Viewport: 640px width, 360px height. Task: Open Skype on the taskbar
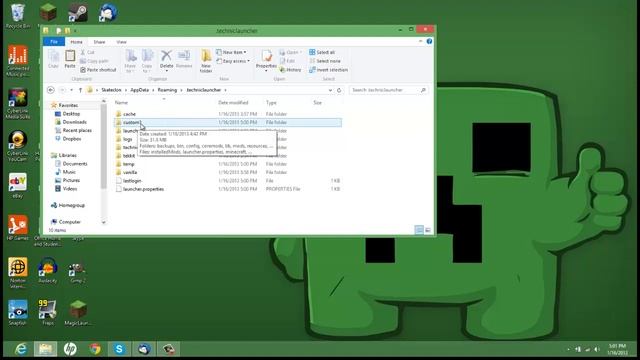point(119,349)
